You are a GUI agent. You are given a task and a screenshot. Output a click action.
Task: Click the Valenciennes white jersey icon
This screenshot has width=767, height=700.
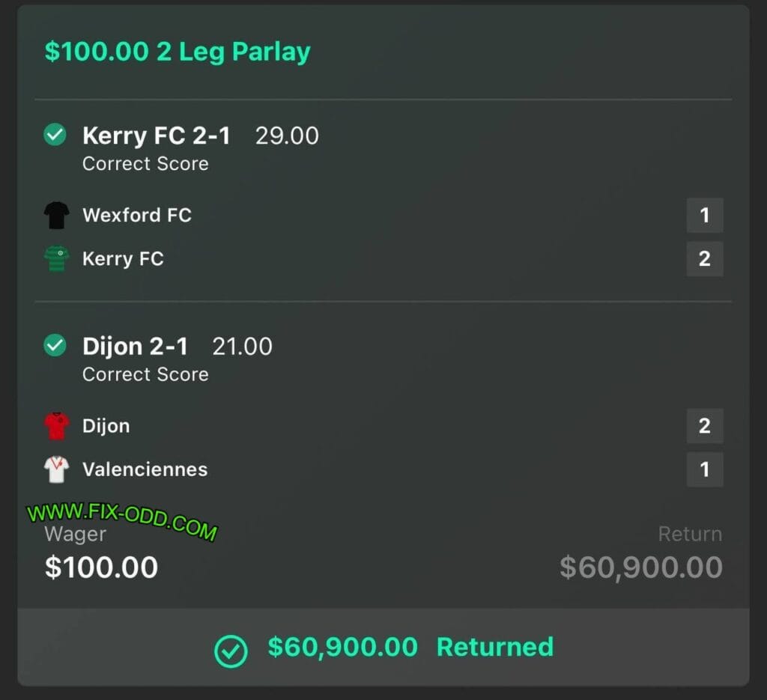coord(56,469)
